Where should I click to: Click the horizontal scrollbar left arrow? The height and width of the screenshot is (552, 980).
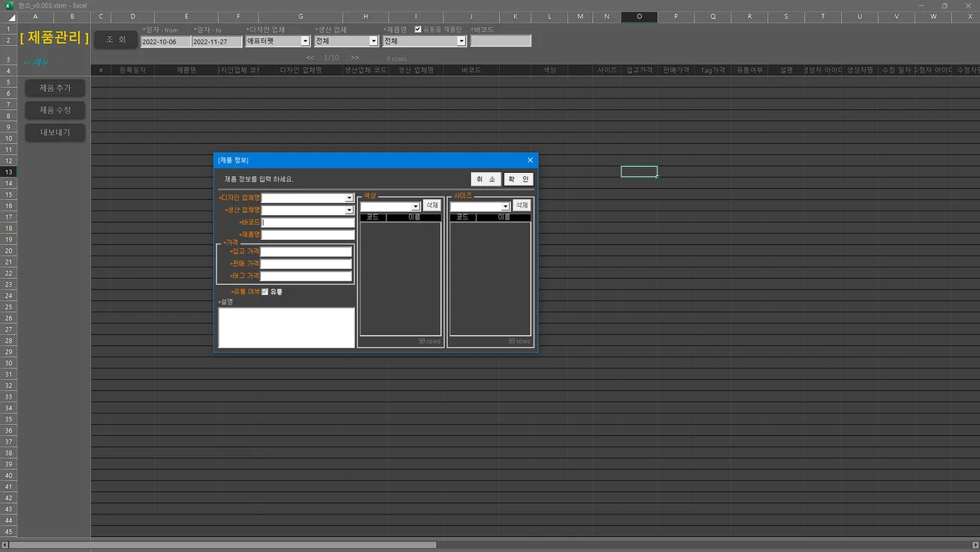pos(5,545)
